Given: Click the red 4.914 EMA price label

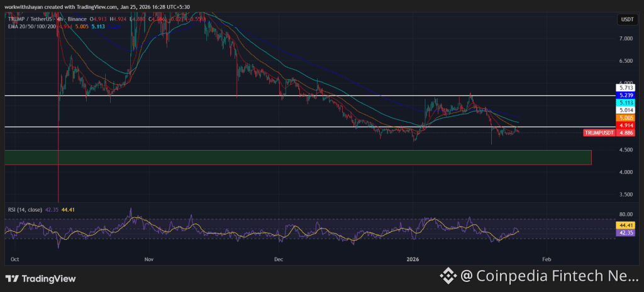Looking at the screenshot, I should coord(626,126).
